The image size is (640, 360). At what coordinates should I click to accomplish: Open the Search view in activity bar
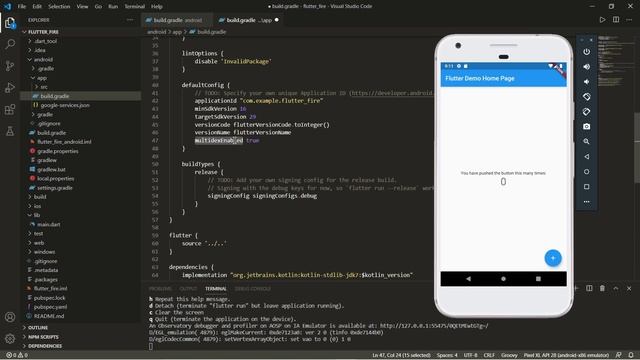[10, 44]
